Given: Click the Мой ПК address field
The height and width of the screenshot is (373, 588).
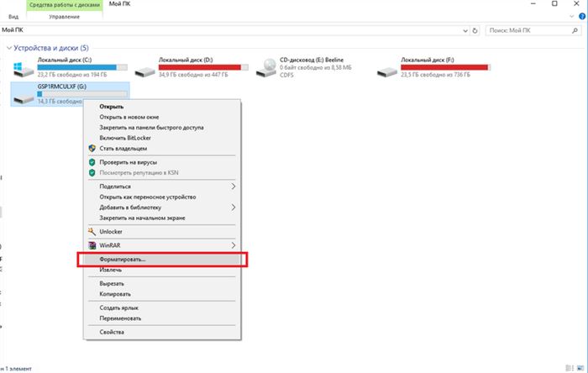Looking at the screenshot, I should pyautogui.click(x=231, y=30).
